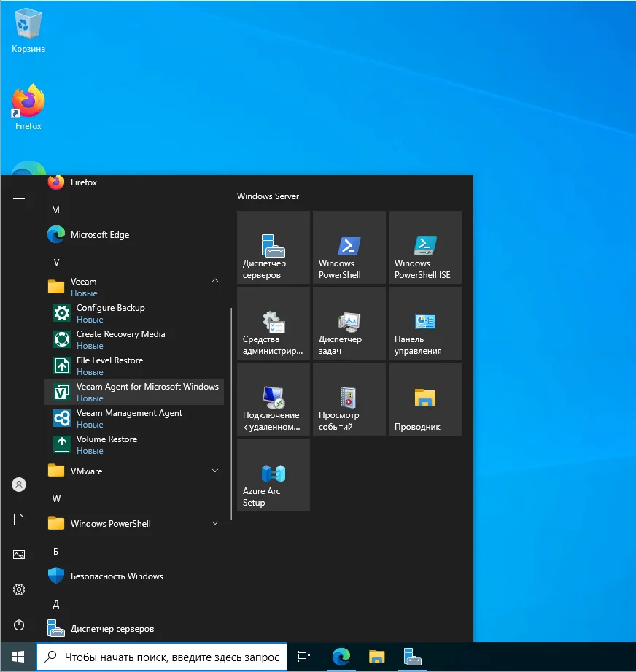The image size is (636, 672).
Task: Open the Панель управления tile
Action: click(425, 323)
